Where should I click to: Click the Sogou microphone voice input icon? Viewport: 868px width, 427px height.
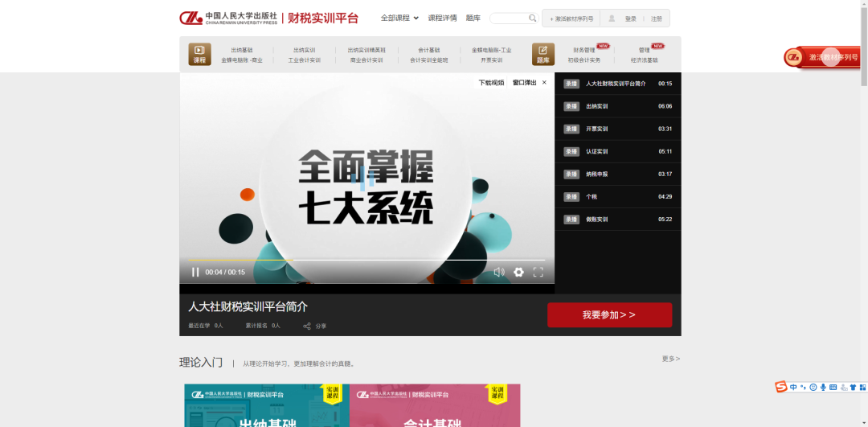[x=823, y=387]
